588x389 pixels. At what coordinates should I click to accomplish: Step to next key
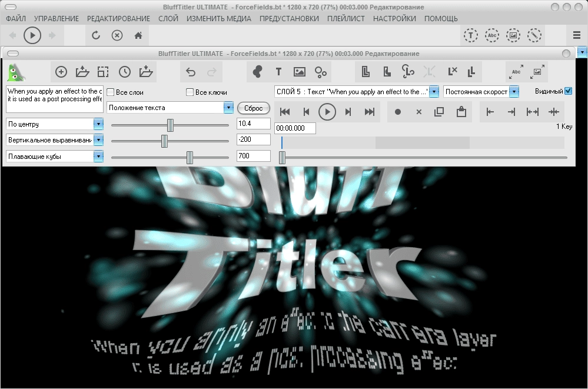pyautogui.click(x=348, y=112)
